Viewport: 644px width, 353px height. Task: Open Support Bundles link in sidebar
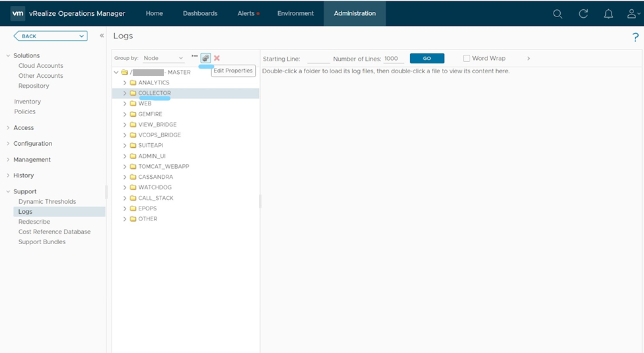point(42,241)
